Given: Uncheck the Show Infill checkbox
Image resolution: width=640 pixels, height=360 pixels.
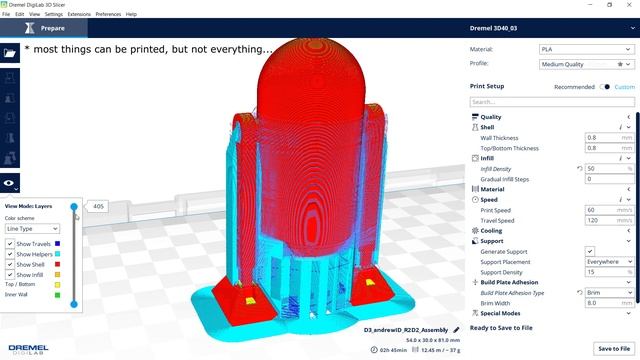Looking at the screenshot, I should (x=10, y=275).
